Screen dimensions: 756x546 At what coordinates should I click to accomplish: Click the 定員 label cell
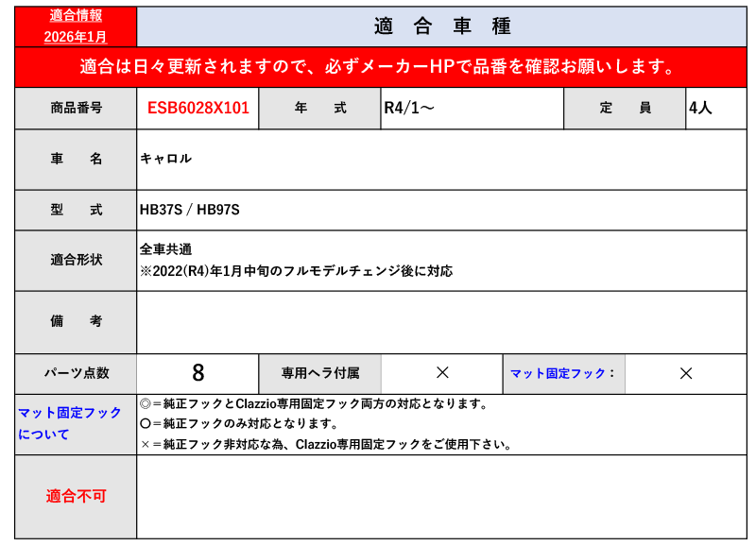625,109
